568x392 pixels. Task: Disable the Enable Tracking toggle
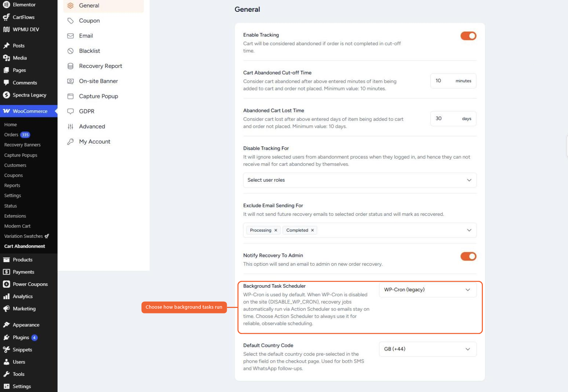coord(468,36)
